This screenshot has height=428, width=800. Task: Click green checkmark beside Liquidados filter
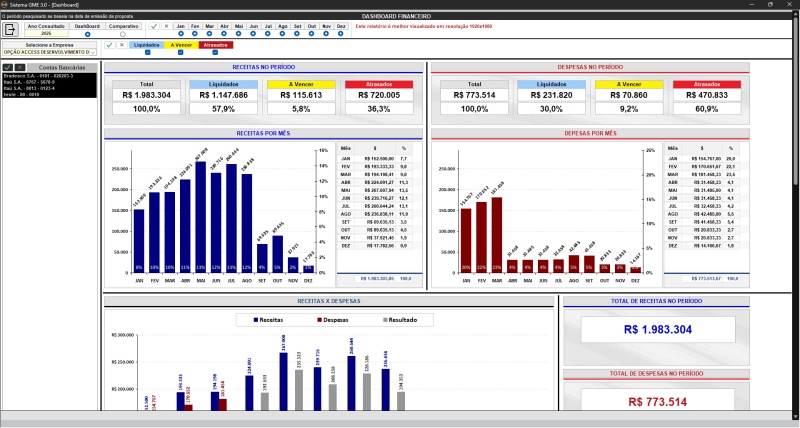click(109, 45)
